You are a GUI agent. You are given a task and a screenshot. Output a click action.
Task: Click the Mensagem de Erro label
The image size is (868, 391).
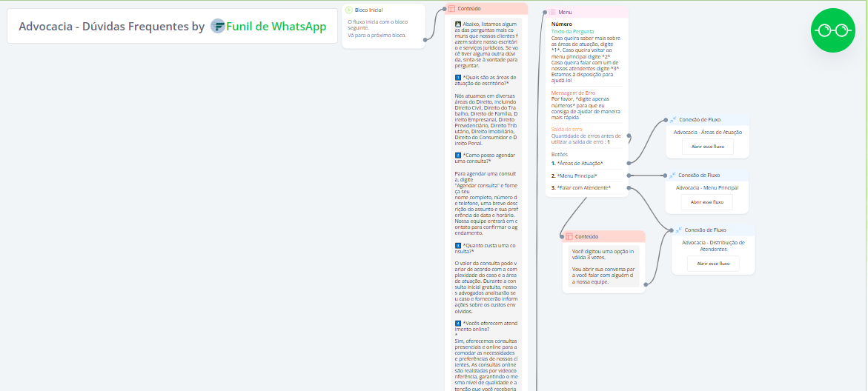pos(573,93)
